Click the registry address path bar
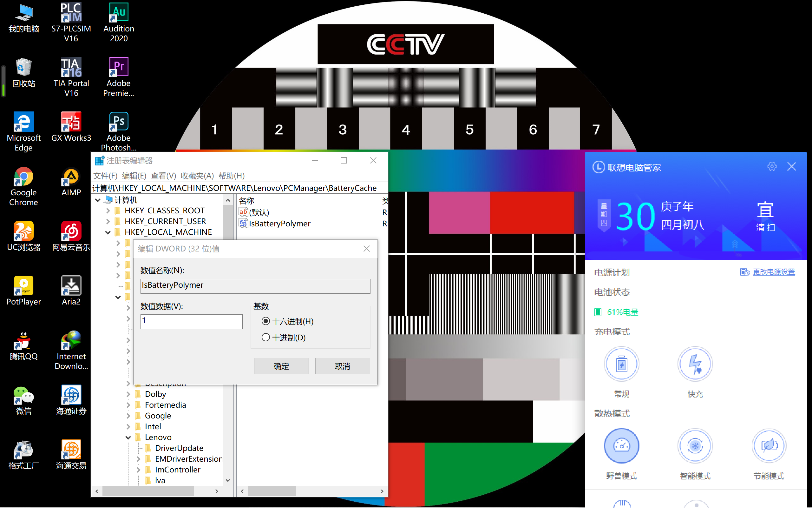The image size is (812, 508). (239, 188)
